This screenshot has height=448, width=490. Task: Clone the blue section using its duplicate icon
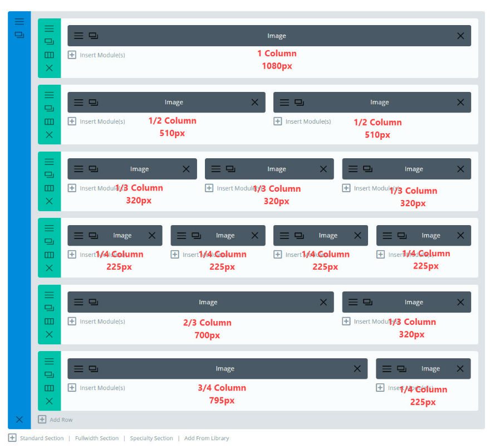coord(19,35)
